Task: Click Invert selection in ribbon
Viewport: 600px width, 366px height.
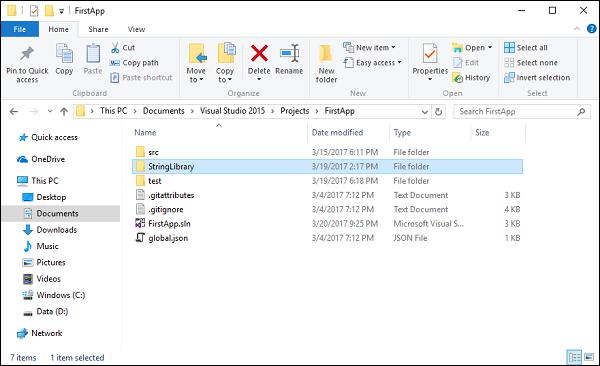Action: [x=537, y=78]
